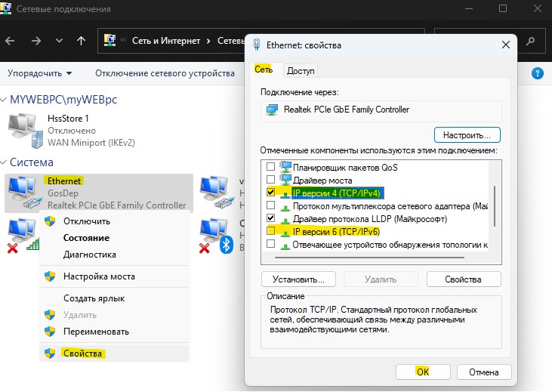Click the blue help question mark icon
Image resolution: width=552 pixels, height=392 pixels.
pos(537,73)
